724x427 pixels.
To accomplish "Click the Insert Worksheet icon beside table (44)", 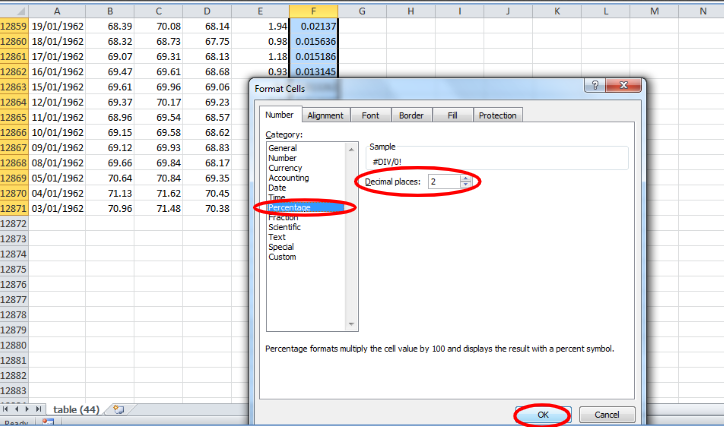I will point(118,409).
